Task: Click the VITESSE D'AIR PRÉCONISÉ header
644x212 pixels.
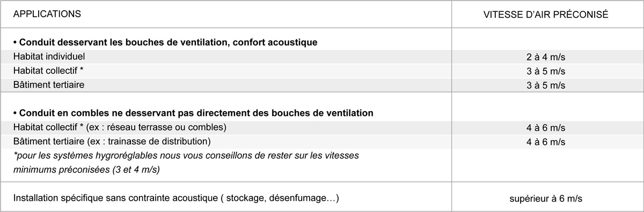Action: click(x=546, y=15)
